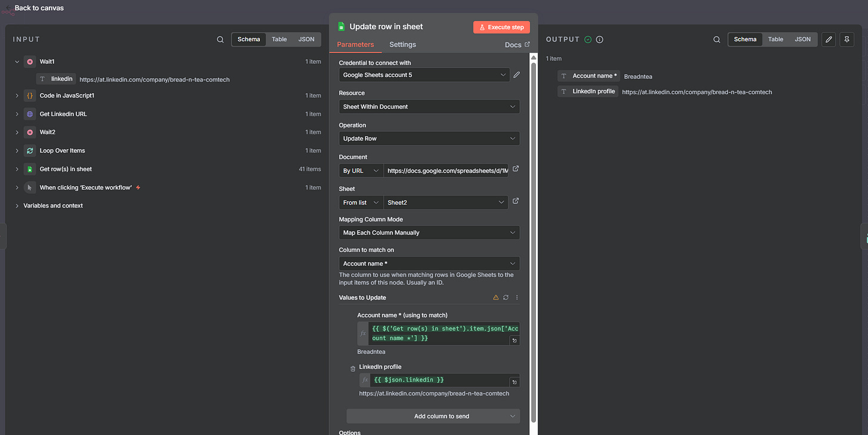Screen dimensions: 868x435
Task: Click the Execute step button
Action: [x=501, y=27]
